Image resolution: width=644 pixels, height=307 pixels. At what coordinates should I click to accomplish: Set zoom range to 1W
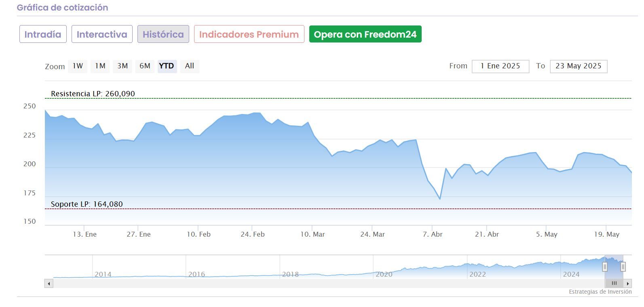[x=78, y=66]
